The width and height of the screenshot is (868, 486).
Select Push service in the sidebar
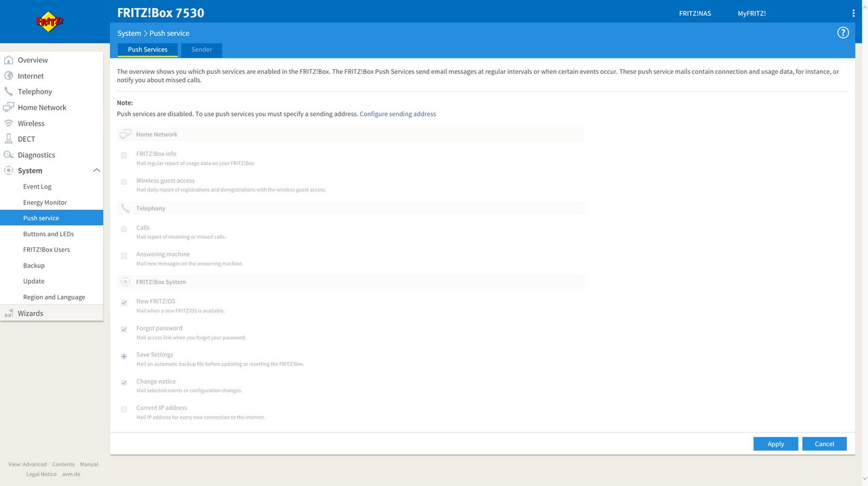[52, 218]
